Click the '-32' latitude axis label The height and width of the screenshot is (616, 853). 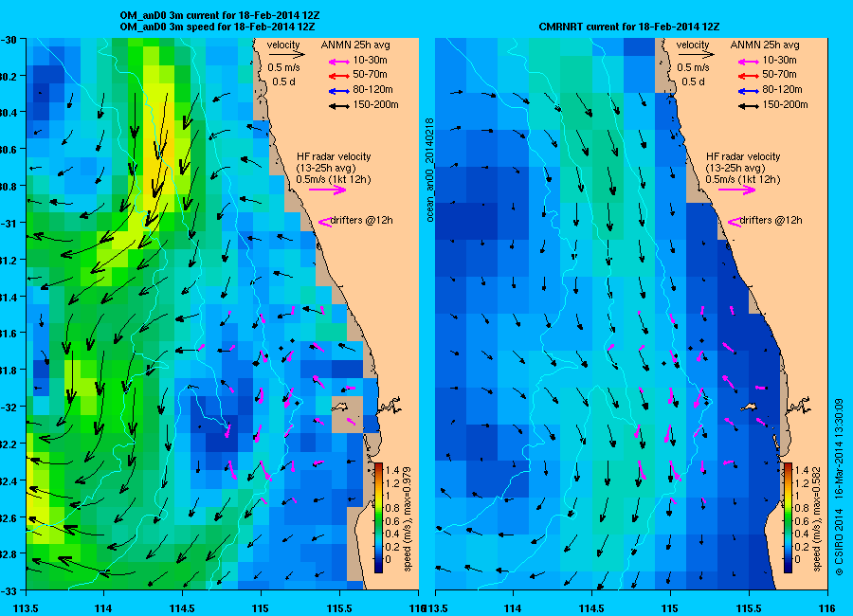(x=8, y=408)
